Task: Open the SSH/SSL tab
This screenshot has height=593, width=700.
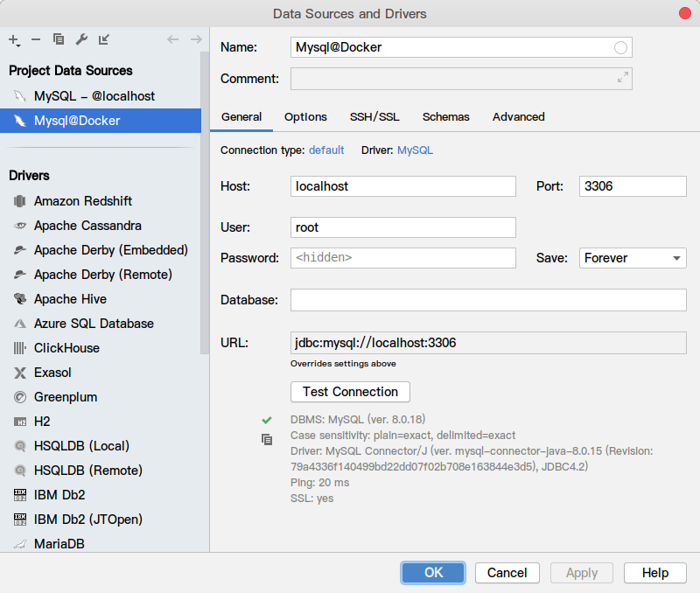Action: (x=374, y=117)
